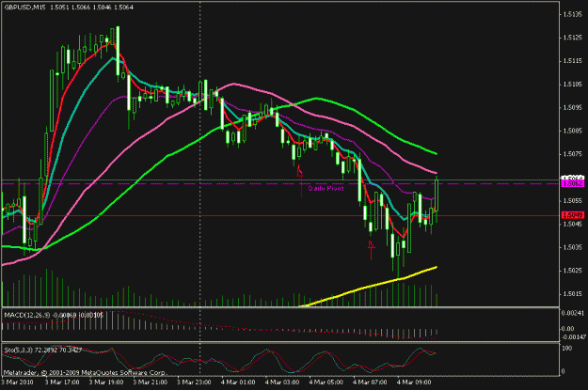
Task: Click the '4 Mar 01:00' time axis label
Action: (238, 382)
